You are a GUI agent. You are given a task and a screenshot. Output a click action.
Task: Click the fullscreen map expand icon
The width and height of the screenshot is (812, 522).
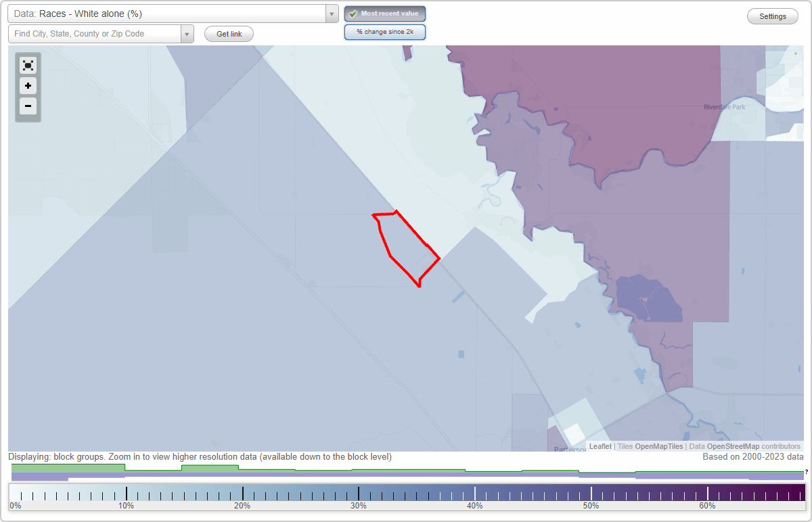[x=28, y=65]
